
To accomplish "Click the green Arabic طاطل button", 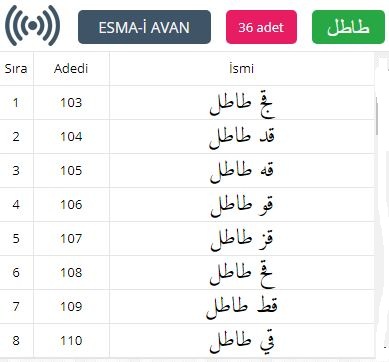I will pyautogui.click(x=348, y=27).
